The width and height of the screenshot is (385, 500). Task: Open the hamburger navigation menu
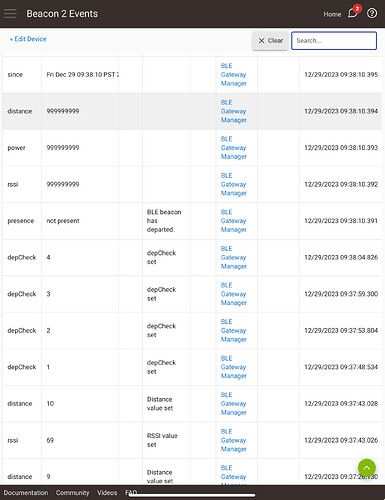10,14
